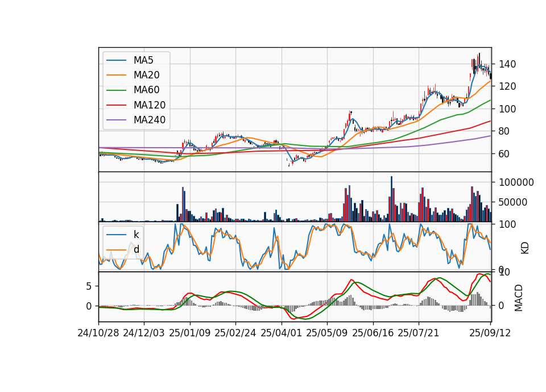Click the 25/06/16 date axis label

click(x=373, y=333)
